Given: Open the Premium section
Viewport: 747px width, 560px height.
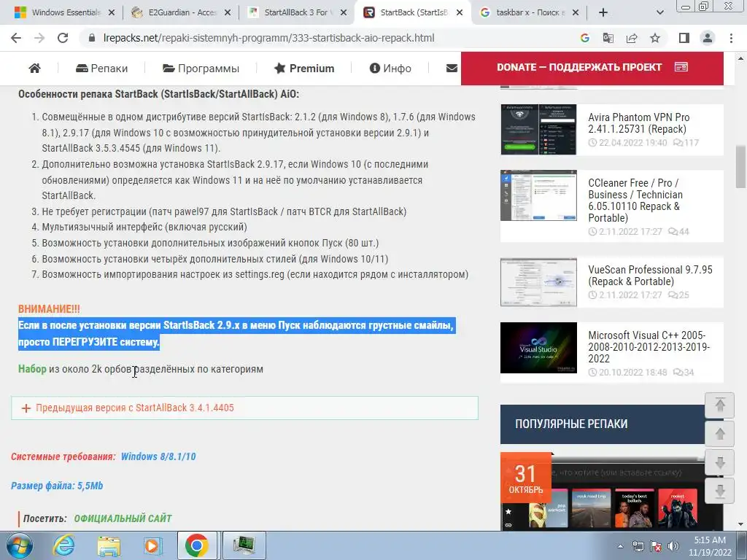Looking at the screenshot, I should pos(304,69).
